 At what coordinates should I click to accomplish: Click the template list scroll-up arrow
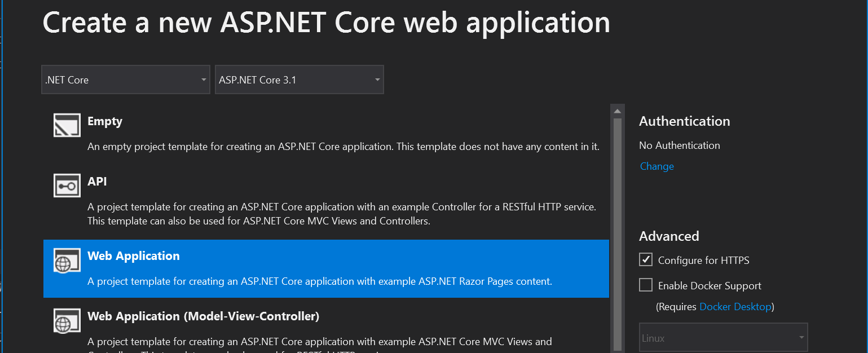click(617, 111)
